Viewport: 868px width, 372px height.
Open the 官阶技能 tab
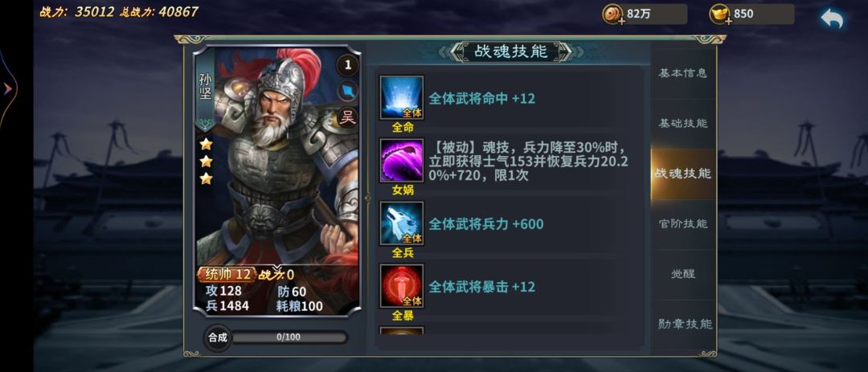[x=682, y=223]
